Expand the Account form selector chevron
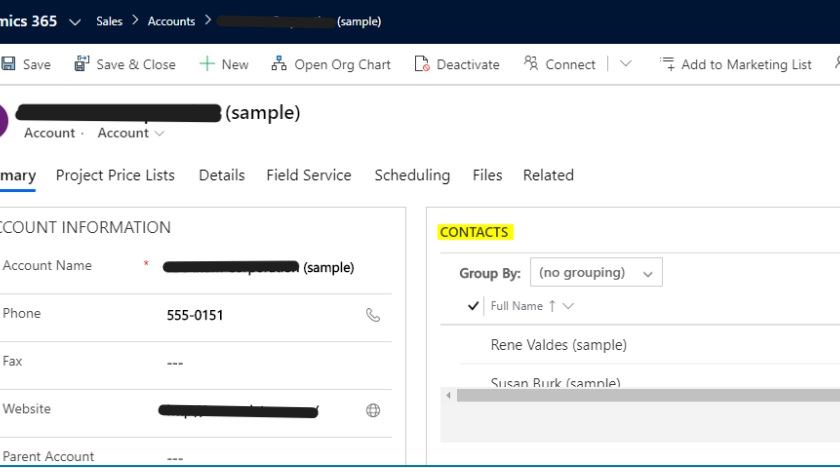840x468 pixels. click(160, 134)
